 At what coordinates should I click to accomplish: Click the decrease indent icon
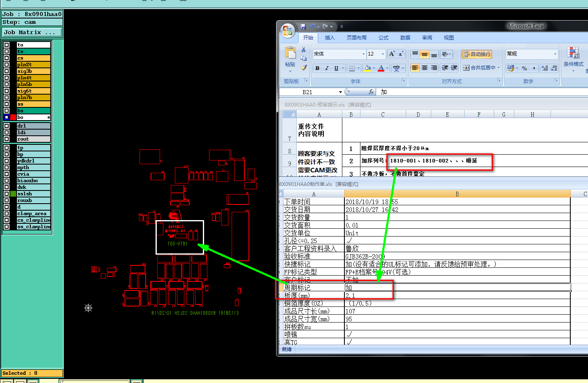coord(445,68)
